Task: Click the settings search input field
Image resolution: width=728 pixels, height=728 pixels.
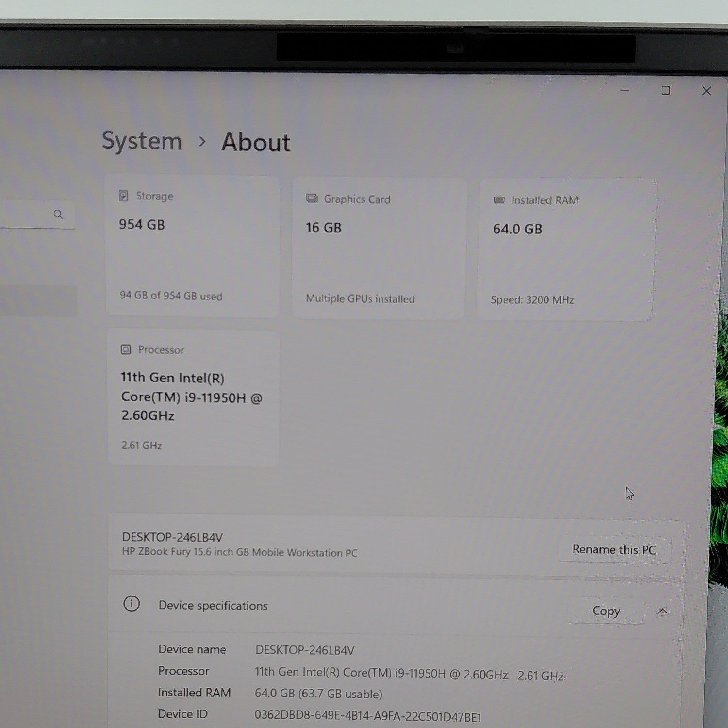Action: click(36, 215)
